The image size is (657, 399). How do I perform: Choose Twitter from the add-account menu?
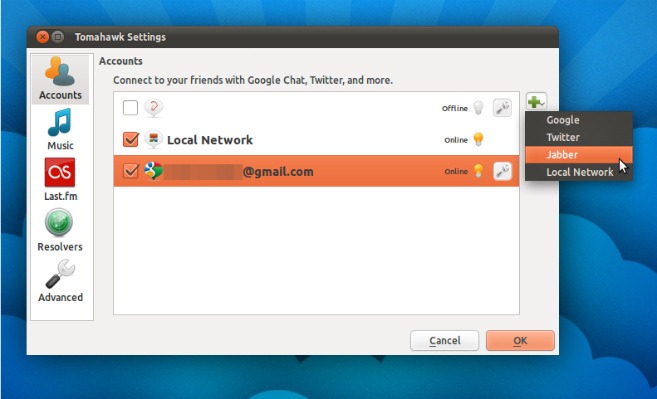[x=579, y=137]
